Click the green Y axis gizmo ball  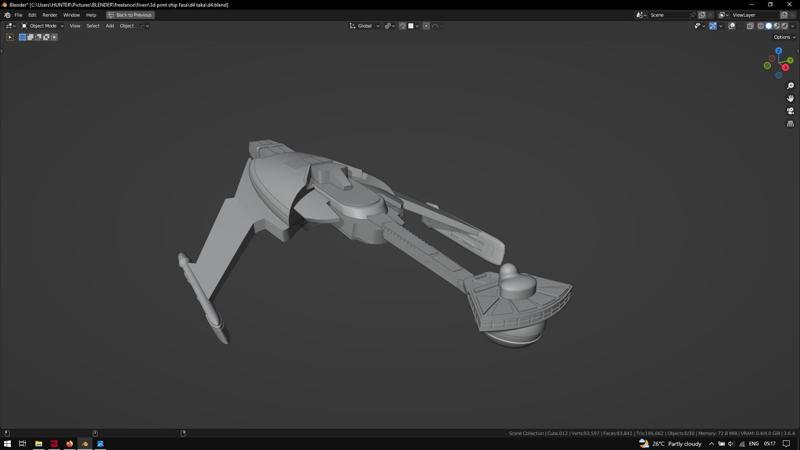coord(790,60)
